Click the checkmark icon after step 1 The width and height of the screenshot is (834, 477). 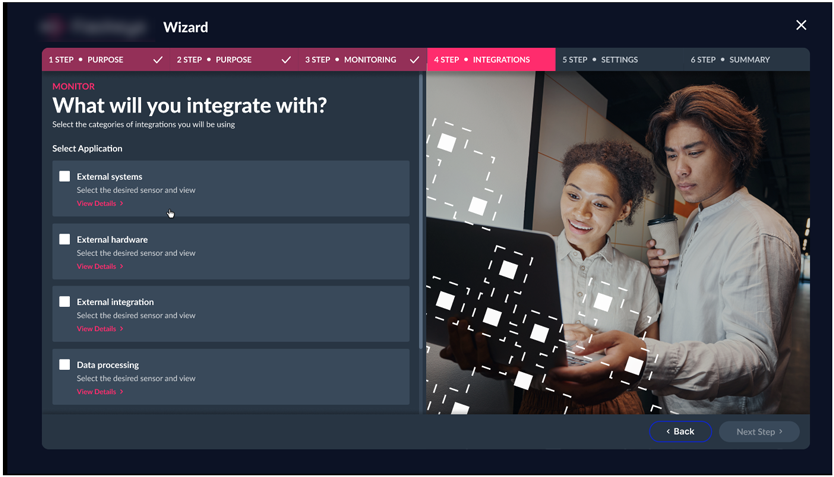click(158, 60)
